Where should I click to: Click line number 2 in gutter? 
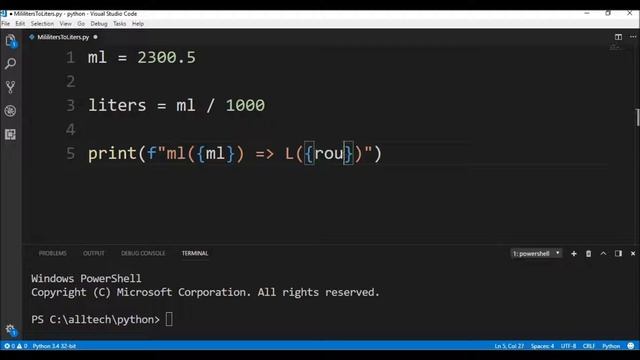[71, 82]
